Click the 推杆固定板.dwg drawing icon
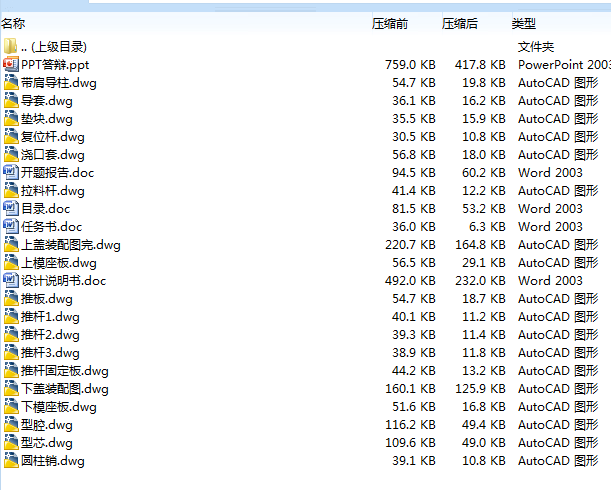The height and width of the screenshot is (490, 611). [11, 370]
